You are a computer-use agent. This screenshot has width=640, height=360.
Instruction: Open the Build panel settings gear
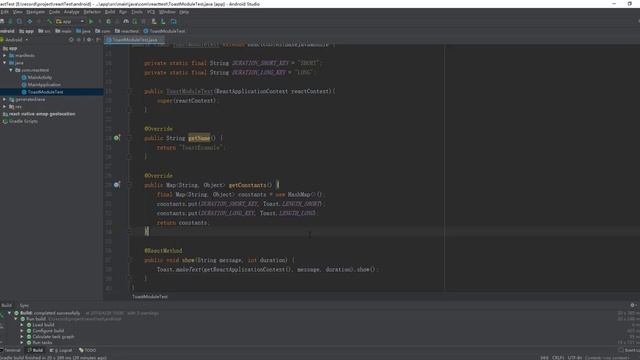coord(632,305)
